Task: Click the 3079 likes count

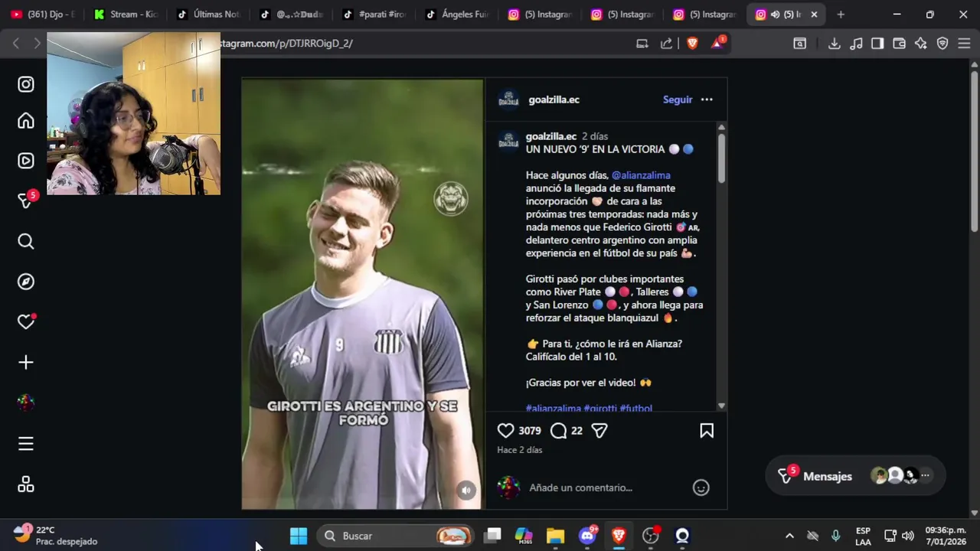Action: tap(530, 431)
